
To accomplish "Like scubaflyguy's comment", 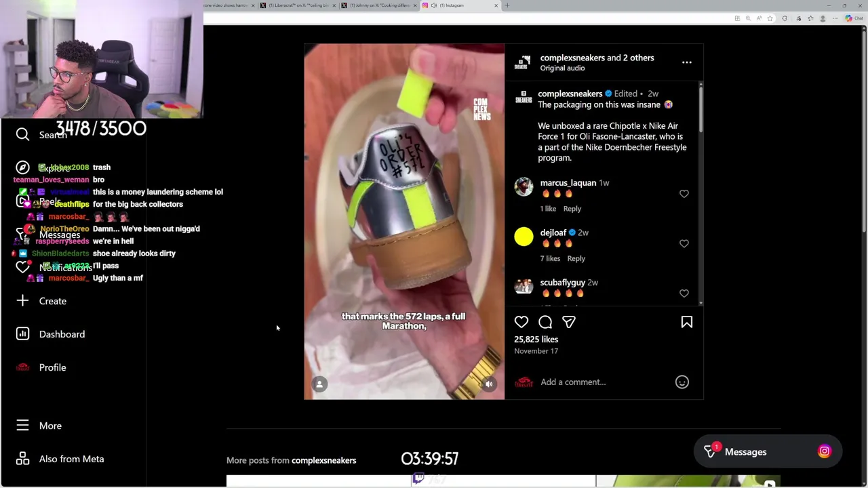I will point(684,293).
